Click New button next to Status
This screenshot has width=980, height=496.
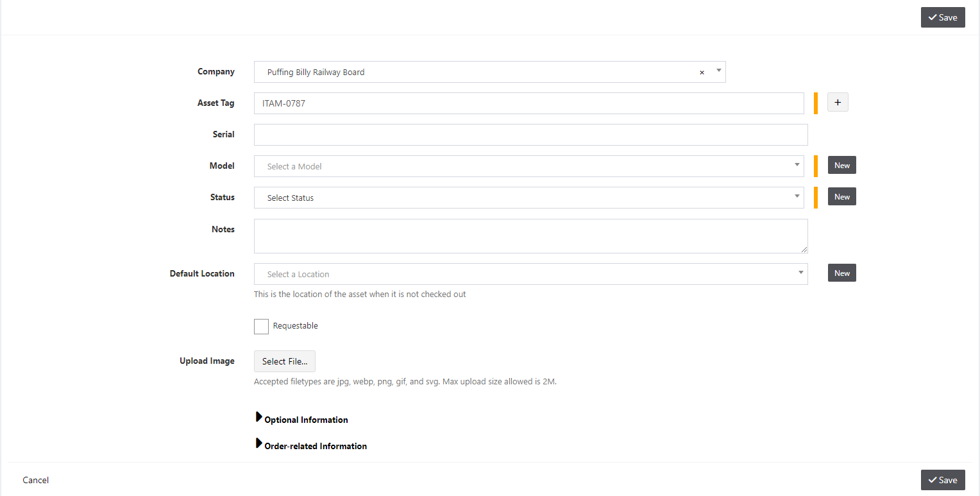(x=842, y=196)
